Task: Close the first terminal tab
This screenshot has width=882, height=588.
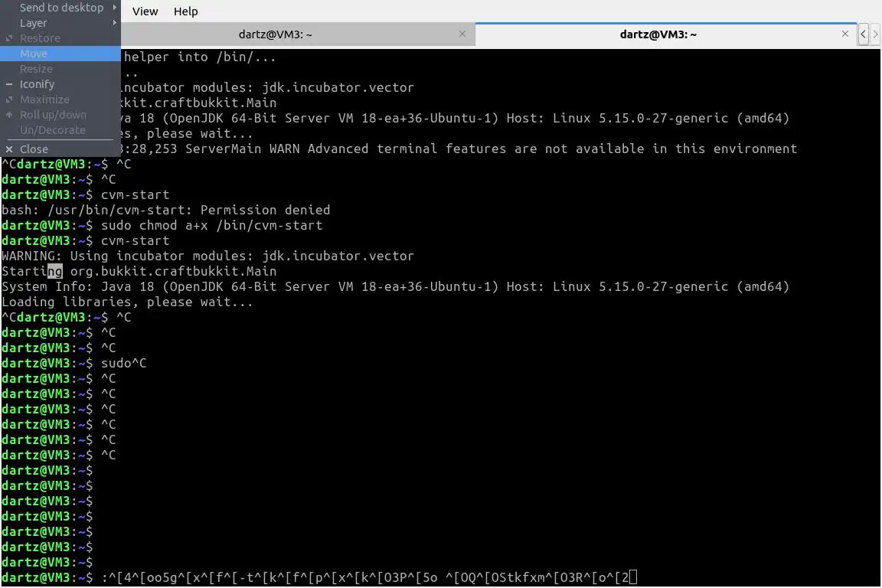Action: 462,34
